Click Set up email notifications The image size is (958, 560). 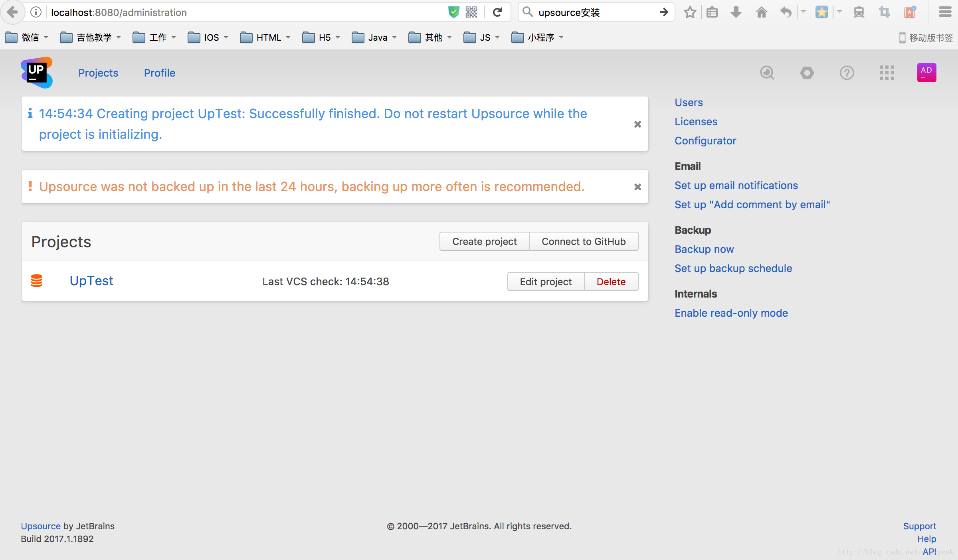736,185
